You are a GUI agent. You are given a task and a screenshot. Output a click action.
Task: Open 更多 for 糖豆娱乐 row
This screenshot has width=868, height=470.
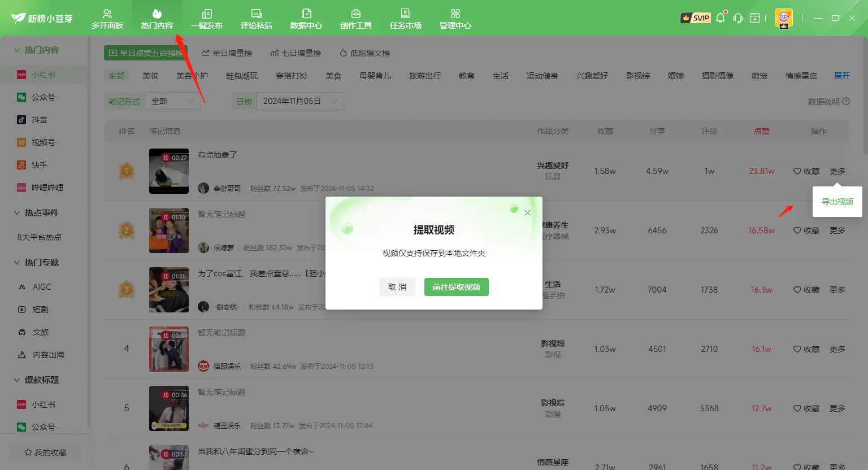click(x=837, y=408)
